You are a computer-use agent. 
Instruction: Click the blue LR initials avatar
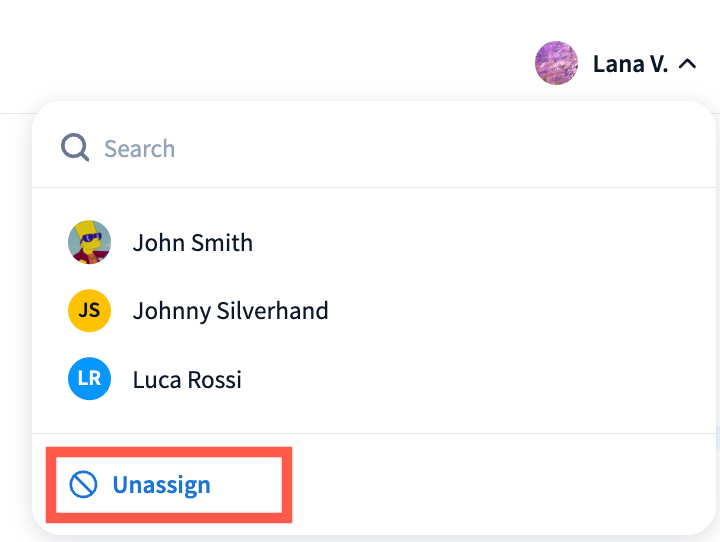pos(89,380)
